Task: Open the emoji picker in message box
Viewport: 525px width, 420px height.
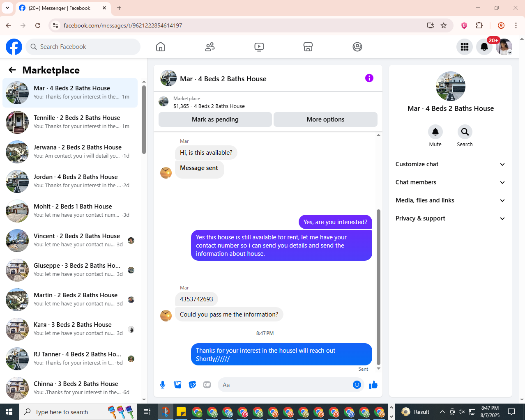Action: coord(357,385)
